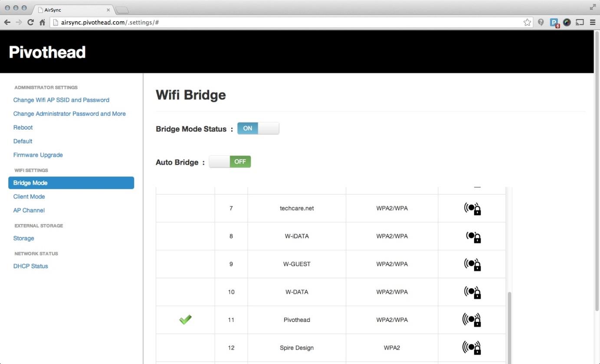Click the Pivothead logo
The height and width of the screenshot is (364, 600).
click(47, 52)
